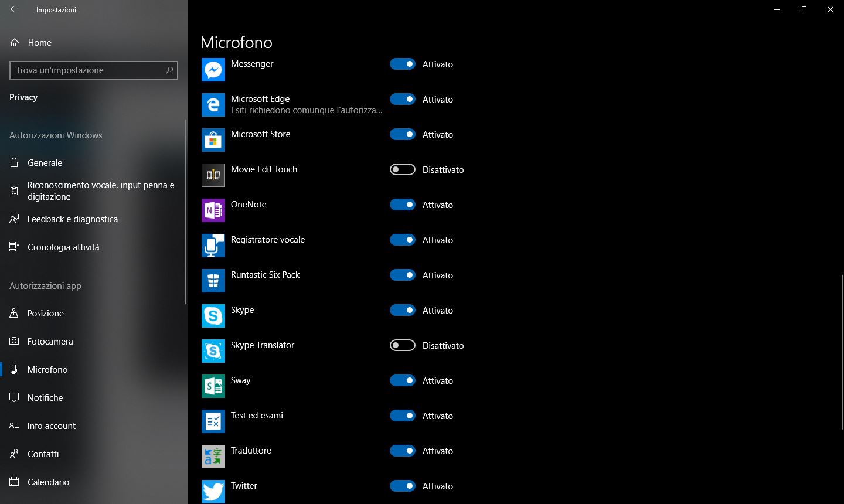The height and width of the screenshot is (504, 844).
Task: Open Generale privacy section
Action: click(94, 162)
